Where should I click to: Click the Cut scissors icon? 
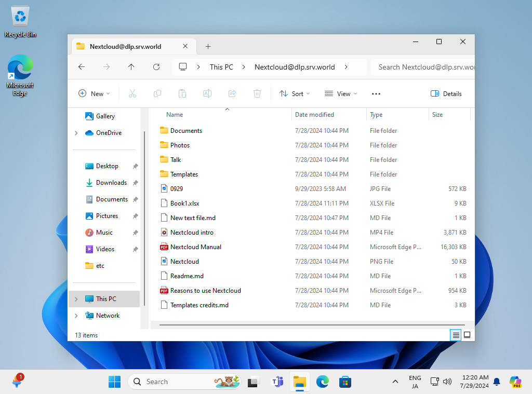point(132,93)
